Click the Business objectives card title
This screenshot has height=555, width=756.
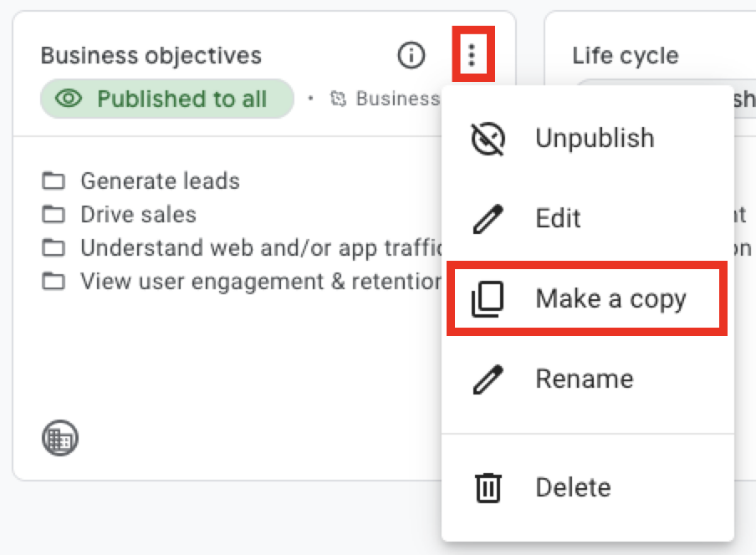(151, 55)
